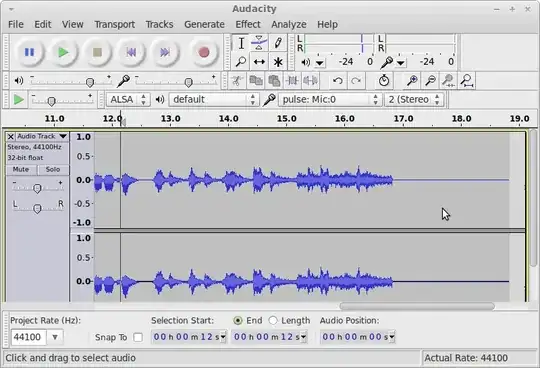Click the Sync-Lock clock icon
Viewport: 540px width, 368px height.
pyautogui.click(x=384, y=81)
